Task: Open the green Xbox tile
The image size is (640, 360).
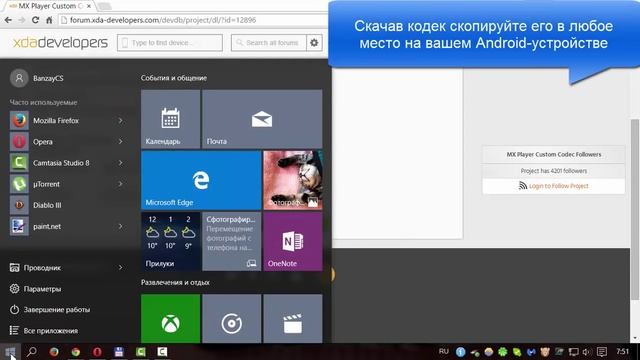Action: 171,319
